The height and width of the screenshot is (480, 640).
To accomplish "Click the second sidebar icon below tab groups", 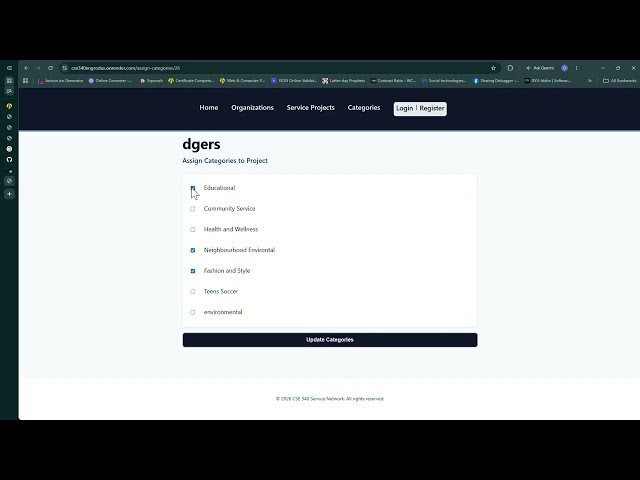I will click(9, 91).
